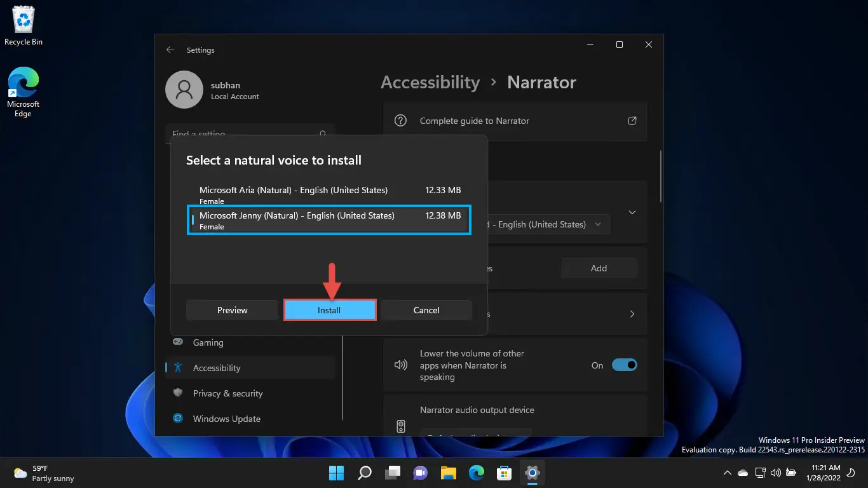This screenshot has width=868, height=488.
Task: Open Microsoft Edge desktop shortcut
Action: [24, 92]
